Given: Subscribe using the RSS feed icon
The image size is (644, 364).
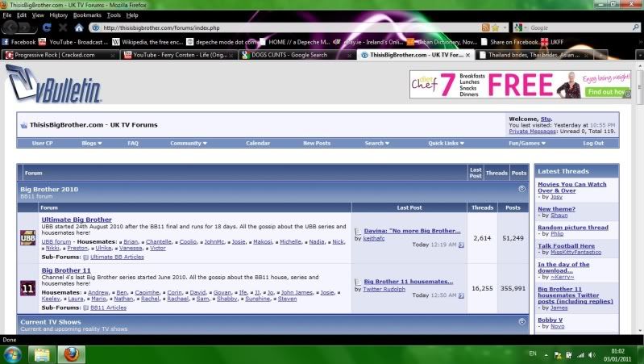Looking at the screenshot, I should click(485, 27).
